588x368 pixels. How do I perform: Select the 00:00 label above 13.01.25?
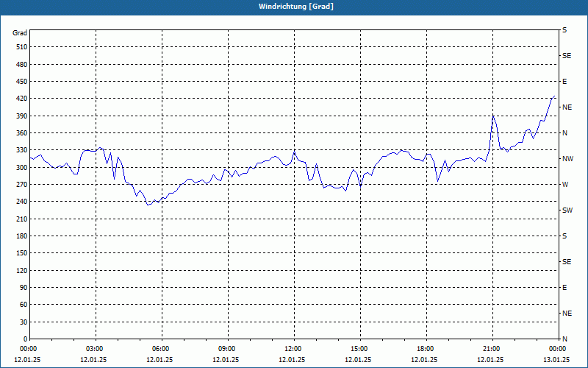pyautogui.click(x=559, y=349)
